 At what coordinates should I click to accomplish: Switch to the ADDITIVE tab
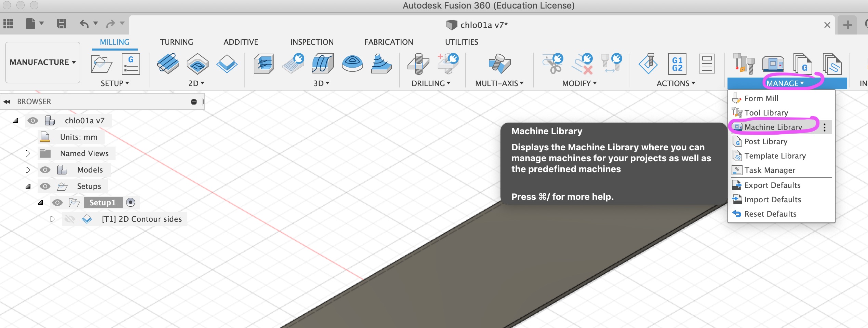click(x=241, y=42)
